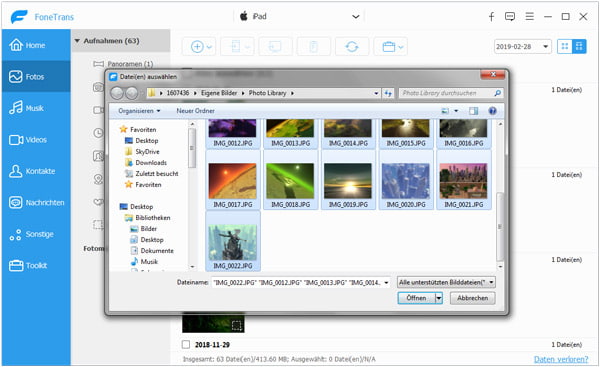The image size is (600, 367).
Task: Open the hamburger menu icon
Action: (x=530, y=16)
